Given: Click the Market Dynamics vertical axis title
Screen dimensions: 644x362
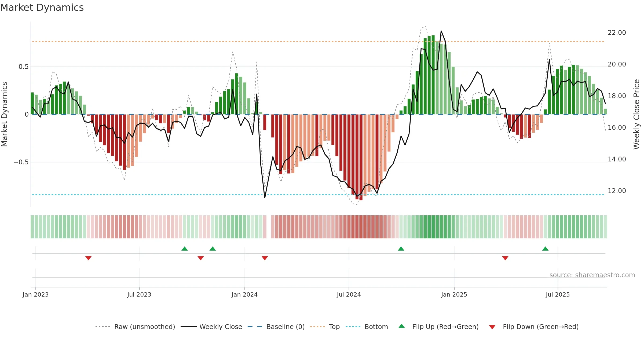Looking at the screenshot, I should pyautogui.click(x=4, y=114).
